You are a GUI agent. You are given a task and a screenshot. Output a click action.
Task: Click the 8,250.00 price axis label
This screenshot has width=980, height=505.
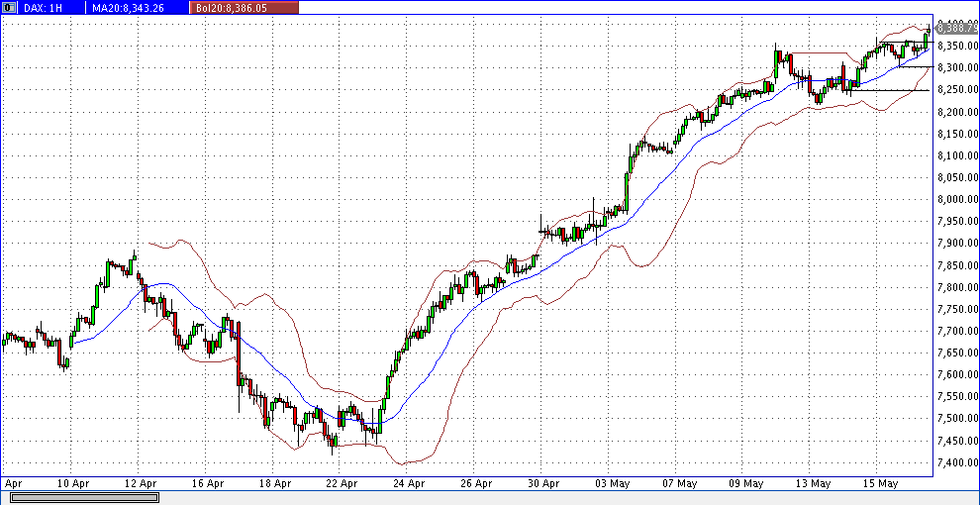957,89
